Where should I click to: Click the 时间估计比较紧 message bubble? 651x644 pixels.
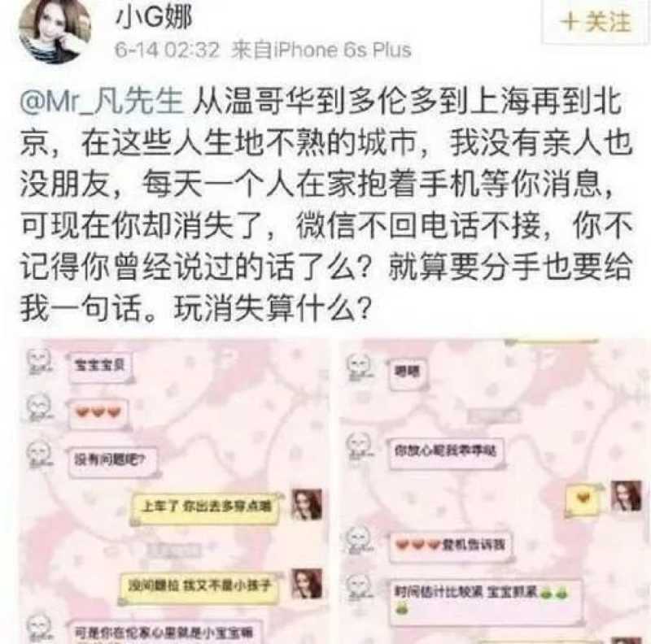483,600
